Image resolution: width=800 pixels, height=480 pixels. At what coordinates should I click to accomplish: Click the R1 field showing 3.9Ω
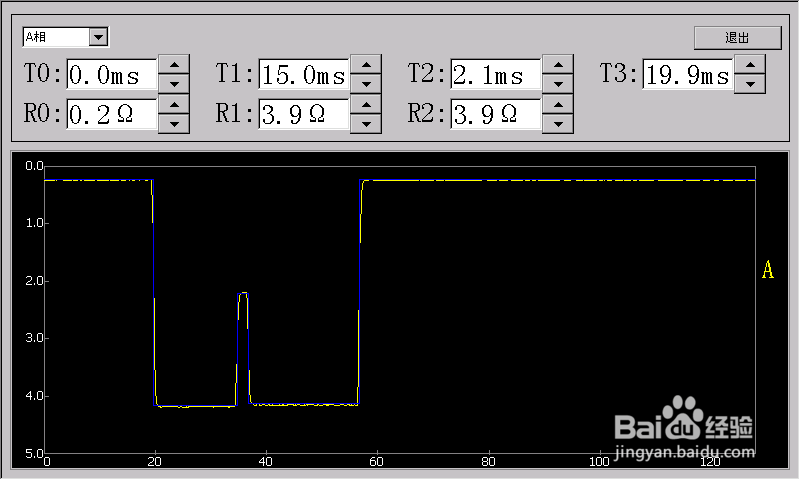(x=304, y=114)
